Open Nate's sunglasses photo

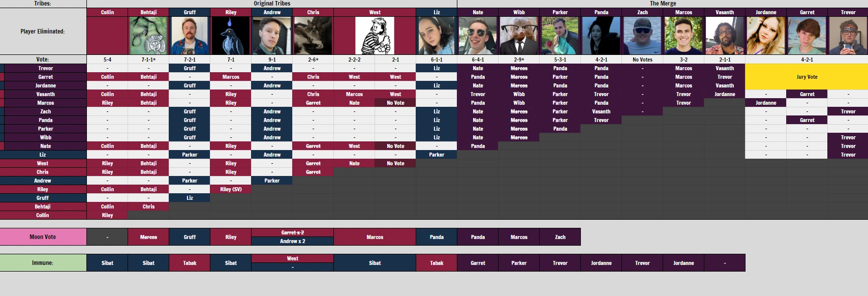478,36
